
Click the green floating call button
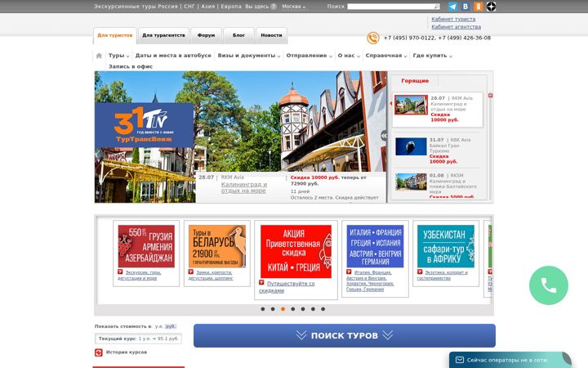click(548, 285)
